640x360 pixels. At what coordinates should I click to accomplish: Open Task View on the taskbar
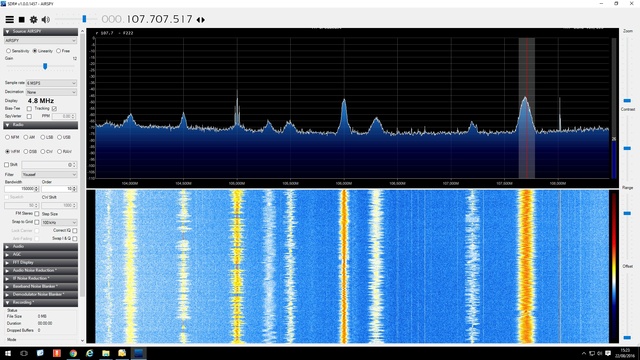[24, 353]
